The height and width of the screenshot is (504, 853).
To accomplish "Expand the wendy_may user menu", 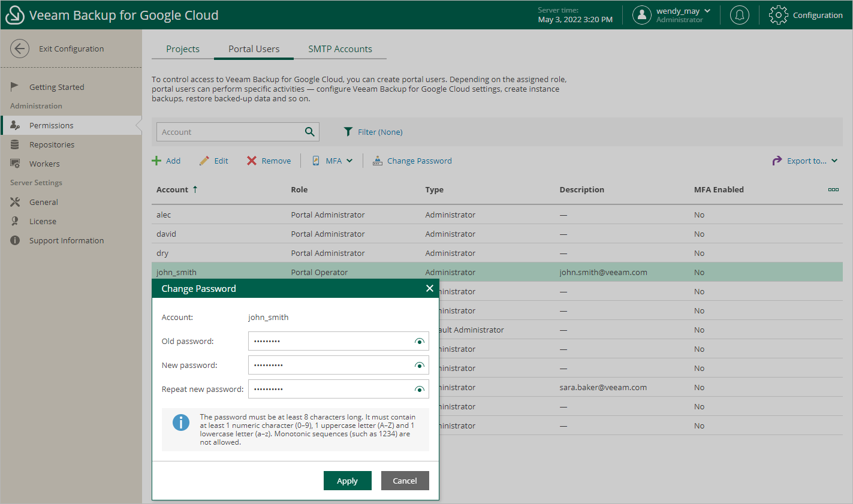I will click(x=707, y=11).
